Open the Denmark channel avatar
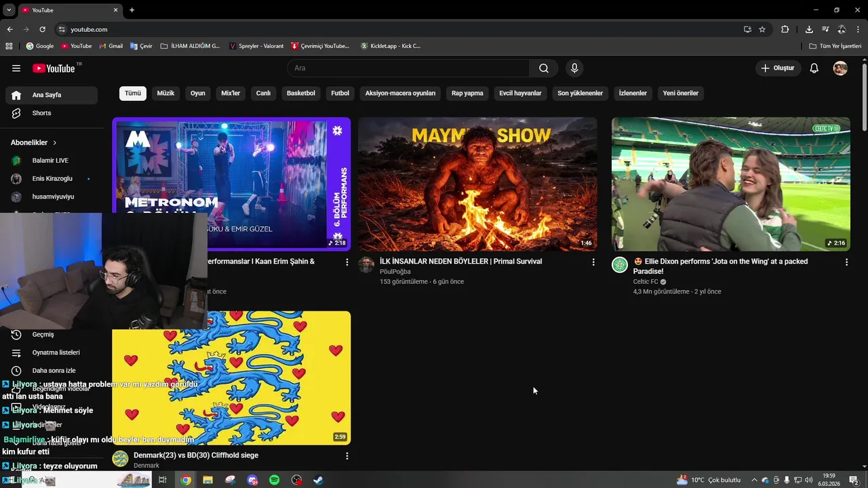868x488 pixels. pyautogui.click(x=120, y=459)
